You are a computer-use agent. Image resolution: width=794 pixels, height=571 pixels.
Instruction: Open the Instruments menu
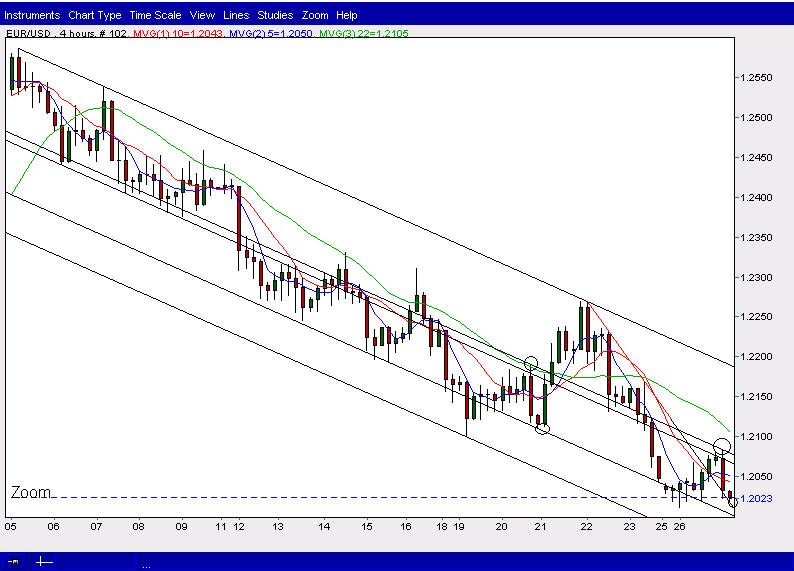pos(32,15)
